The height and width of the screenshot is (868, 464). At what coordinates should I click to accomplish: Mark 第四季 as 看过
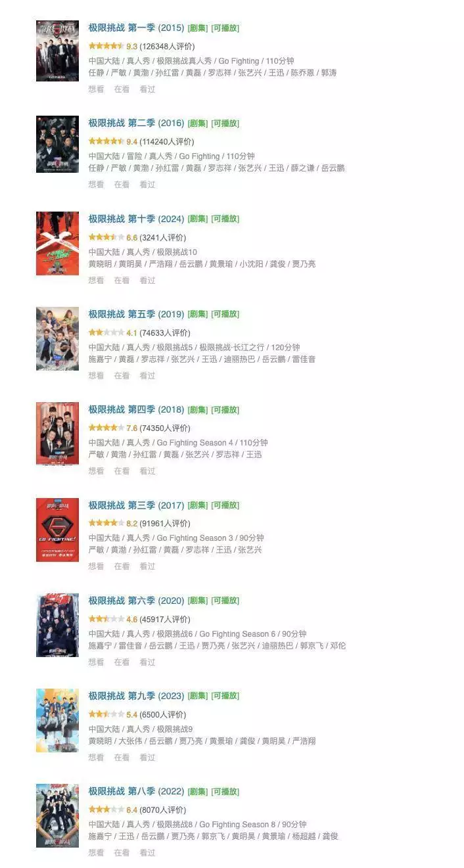coord(147,471)
